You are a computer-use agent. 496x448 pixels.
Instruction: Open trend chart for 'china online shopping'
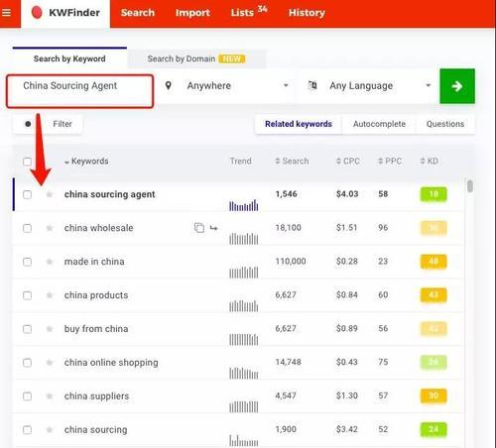244,373
